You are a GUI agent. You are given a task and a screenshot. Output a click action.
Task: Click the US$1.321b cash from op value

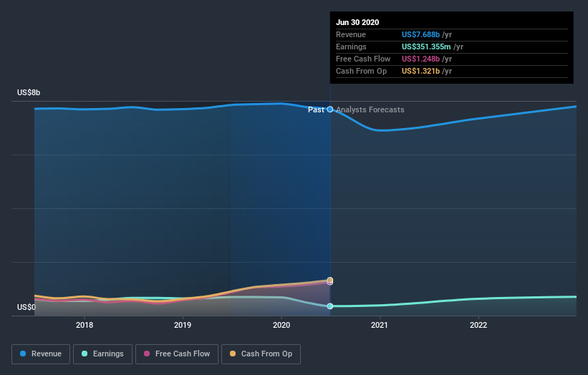420,71
